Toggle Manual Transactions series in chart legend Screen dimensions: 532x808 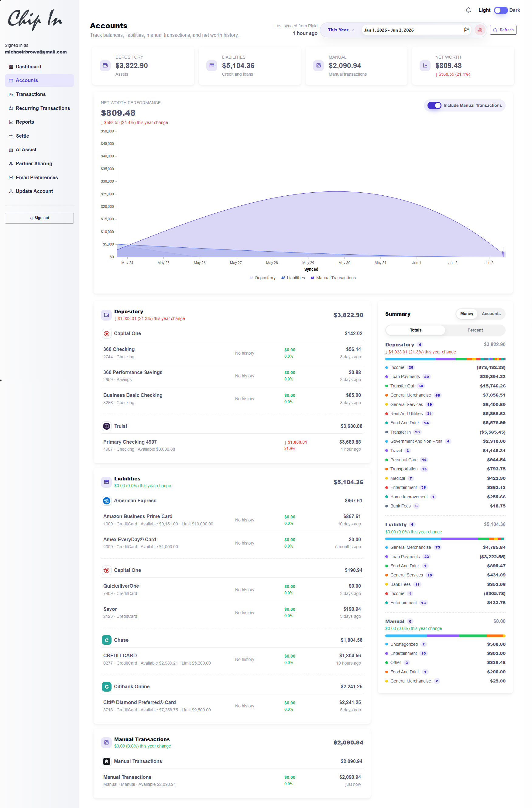point(333,278)
